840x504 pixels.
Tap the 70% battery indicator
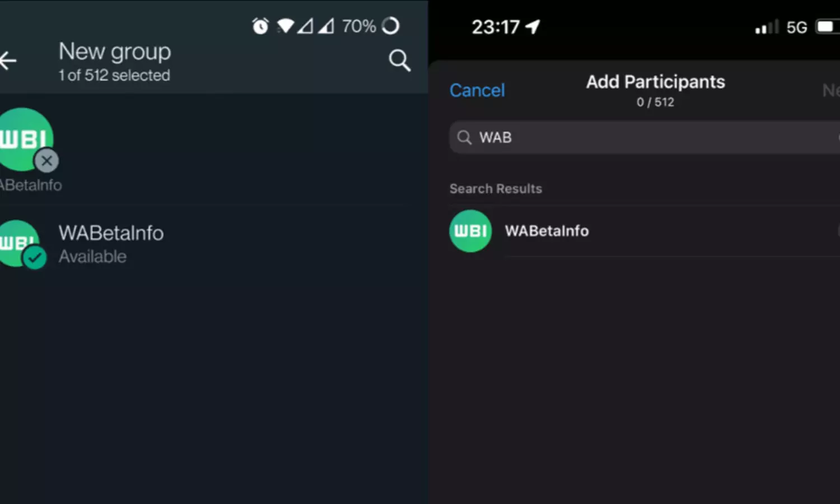[x=358, y=26]
